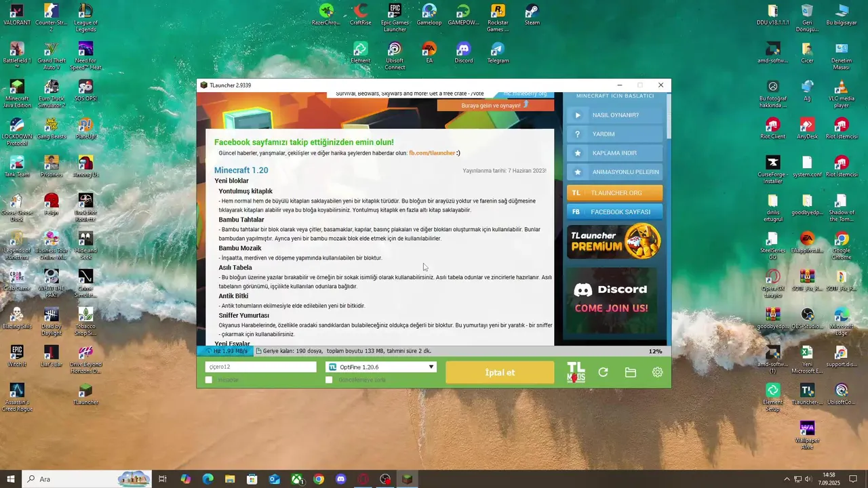Open Xbox app from taskbar
The height and width of the screenshot is (488, 868).
click(296, 479)
